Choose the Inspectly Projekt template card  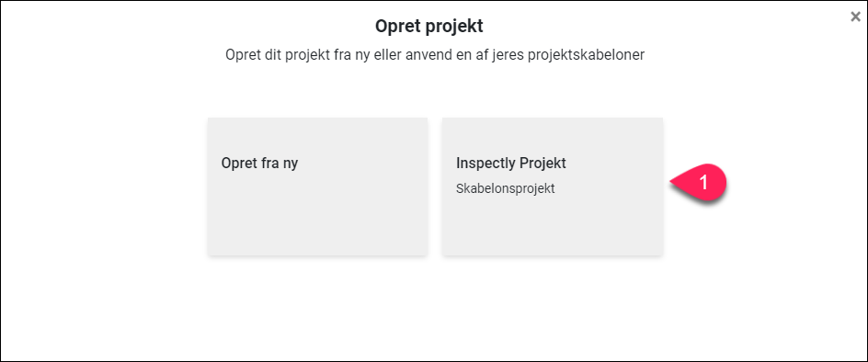tap(553, 187)
